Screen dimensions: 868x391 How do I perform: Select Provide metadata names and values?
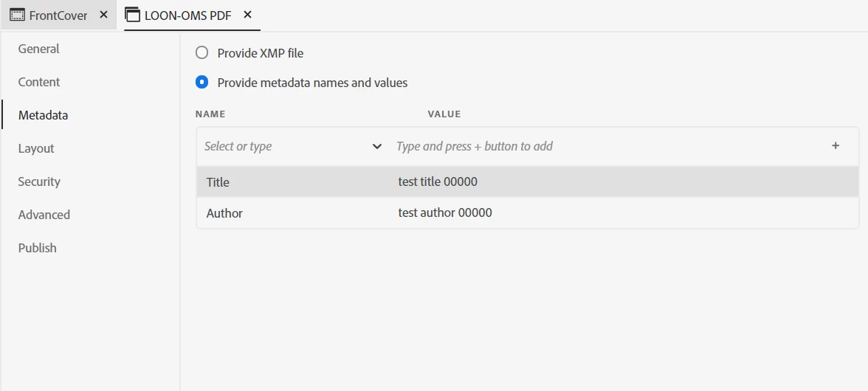(x=201, y=83)
